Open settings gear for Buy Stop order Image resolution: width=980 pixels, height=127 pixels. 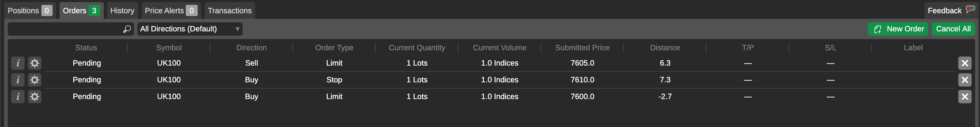[x=35, y=80]
